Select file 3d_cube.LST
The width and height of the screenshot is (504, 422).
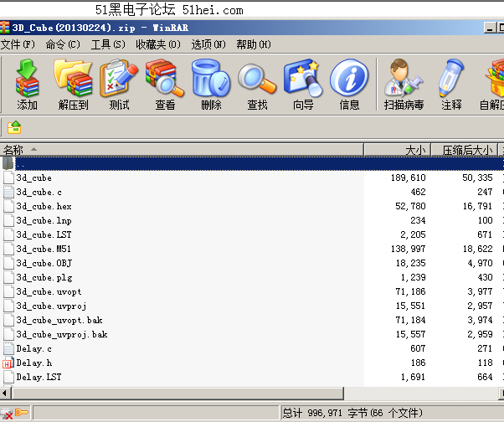pyautogui.click(x=44, y=234)
